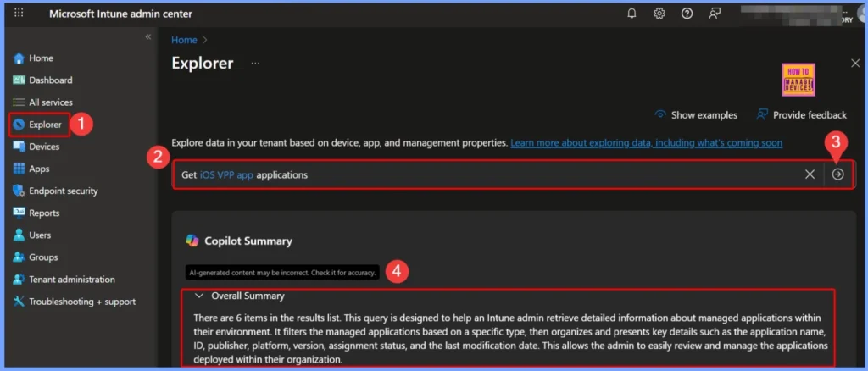This screenshot has height=371, width=868.
Task: Run the query with arrow button
Action: pos(838,174)
